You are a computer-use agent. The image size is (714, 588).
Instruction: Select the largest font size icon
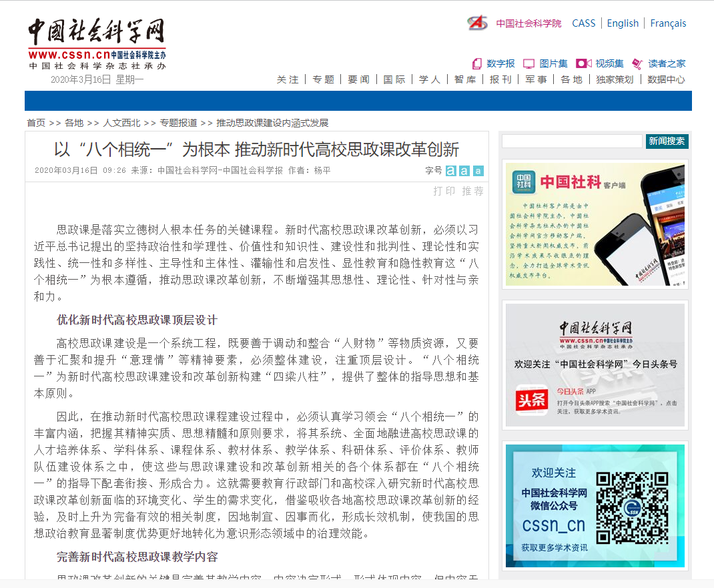451,171
